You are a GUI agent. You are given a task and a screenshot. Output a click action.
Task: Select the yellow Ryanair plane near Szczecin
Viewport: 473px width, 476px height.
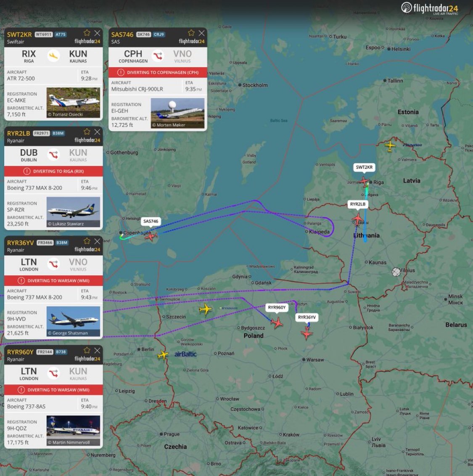(x=206, y=310)
